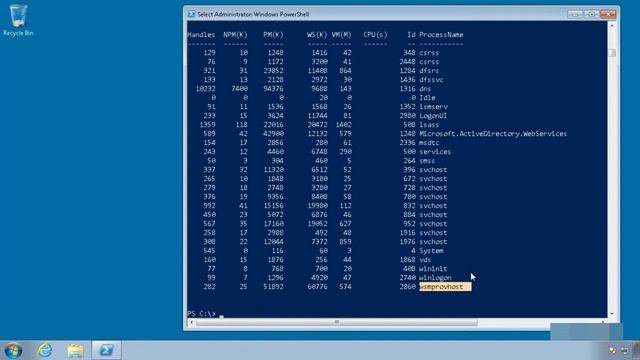Click the horizontal scrollbar thumb
Viewport: 640px width, 360px height.
336,322
